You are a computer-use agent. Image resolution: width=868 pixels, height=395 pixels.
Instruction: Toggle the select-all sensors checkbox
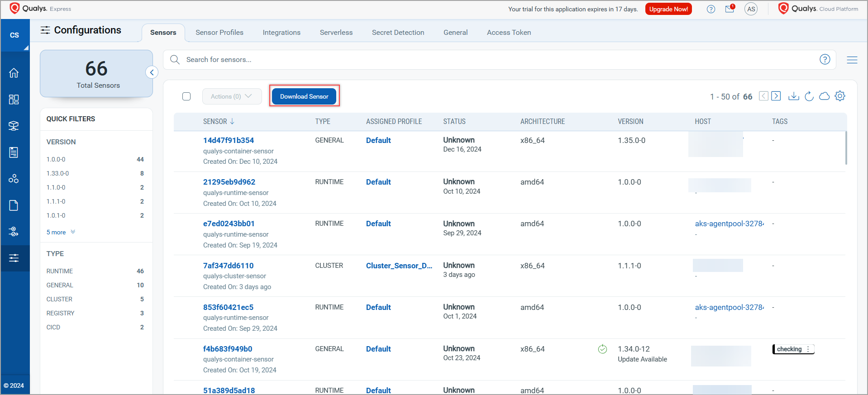[186, 96]
